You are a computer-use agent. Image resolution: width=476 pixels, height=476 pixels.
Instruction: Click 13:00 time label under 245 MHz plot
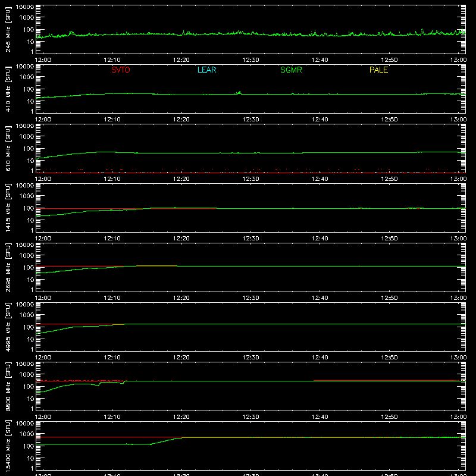(458, 60)
